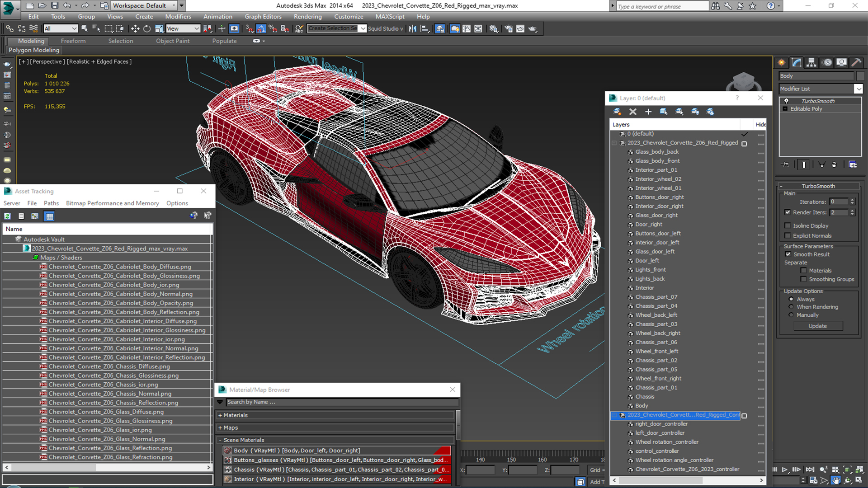Click Refresh icon in Asset Tracking toolbar
Viewport: 868px width, 488px height.
pyautogui.click(x=7, y=216)
